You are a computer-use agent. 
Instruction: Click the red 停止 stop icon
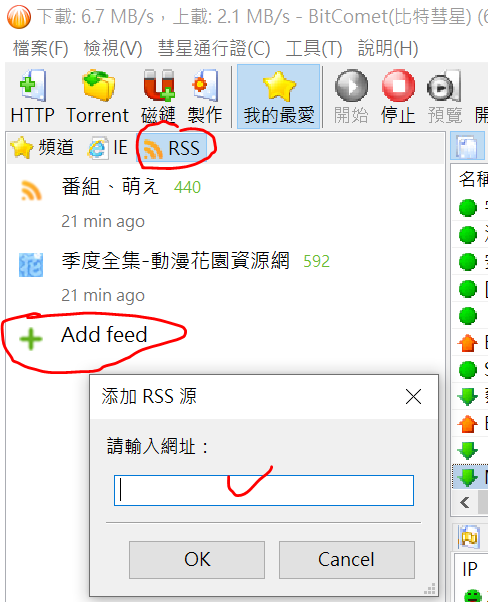coord(398,96)
